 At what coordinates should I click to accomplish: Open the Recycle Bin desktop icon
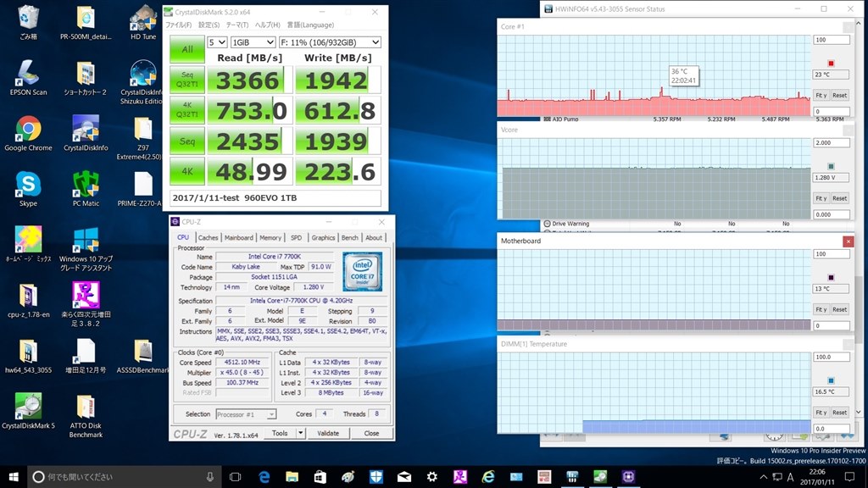28,22
